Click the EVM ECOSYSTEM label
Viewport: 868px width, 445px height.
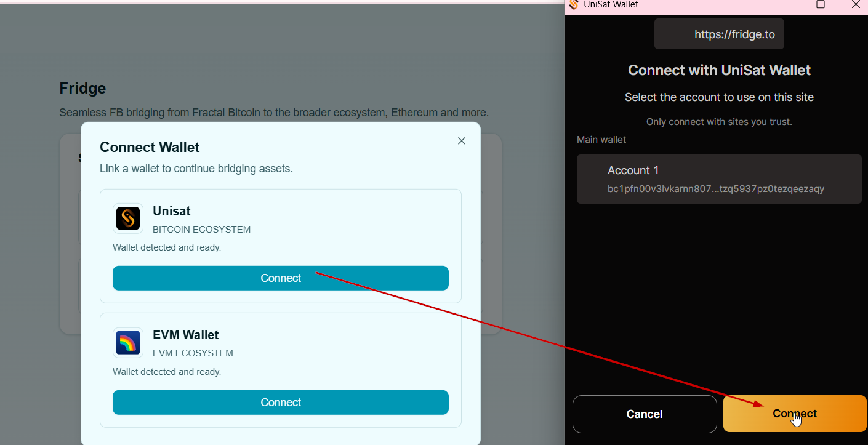pyautogui.click(x=193, y=353)
